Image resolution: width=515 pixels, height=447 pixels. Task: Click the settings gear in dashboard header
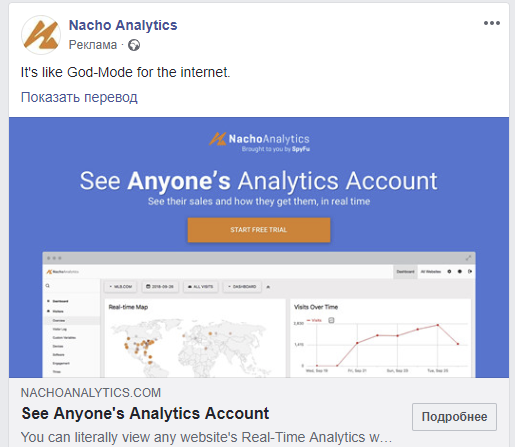[449, 272]
